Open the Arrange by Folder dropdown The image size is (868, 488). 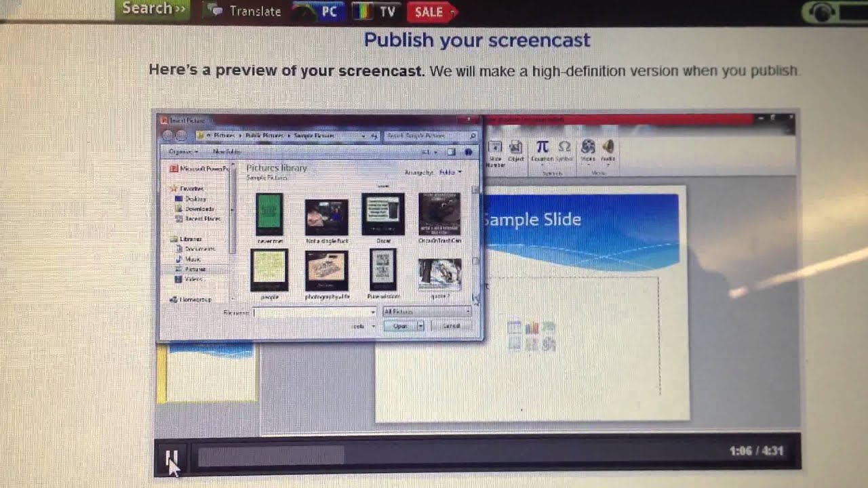[450, 172]
